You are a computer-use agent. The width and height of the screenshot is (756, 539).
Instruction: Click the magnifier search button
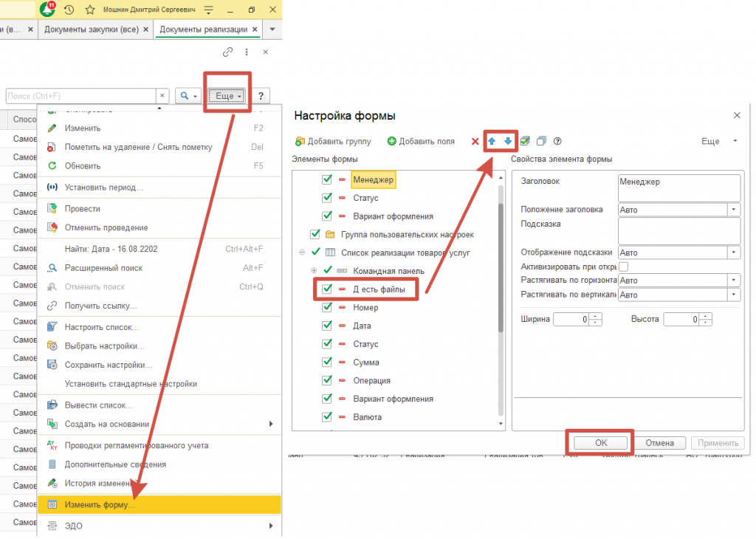point(188,95)
